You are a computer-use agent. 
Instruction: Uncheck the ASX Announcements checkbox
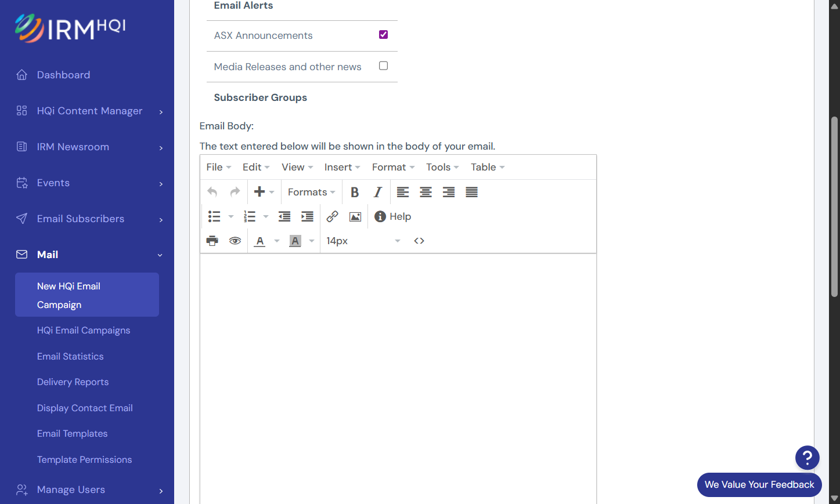[383, 35]
